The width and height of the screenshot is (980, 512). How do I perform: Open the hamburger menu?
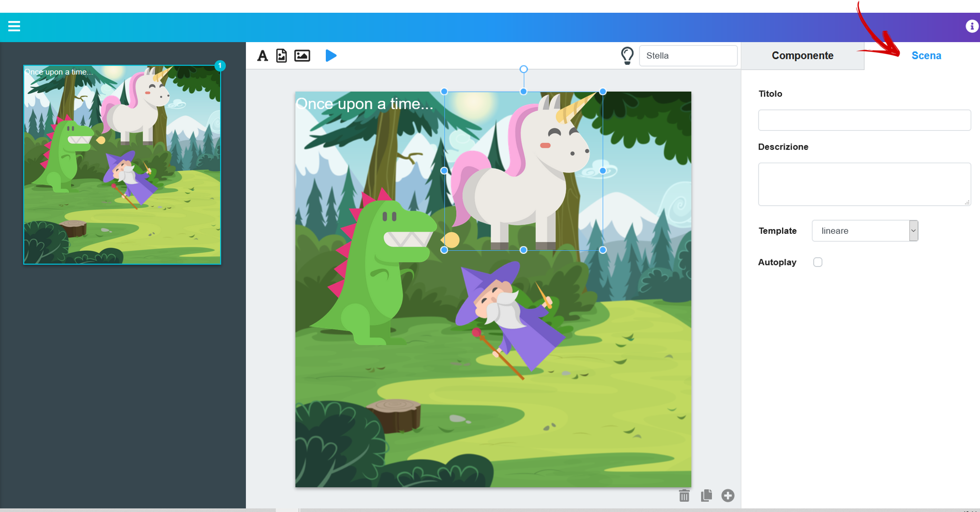pos(14,26)
